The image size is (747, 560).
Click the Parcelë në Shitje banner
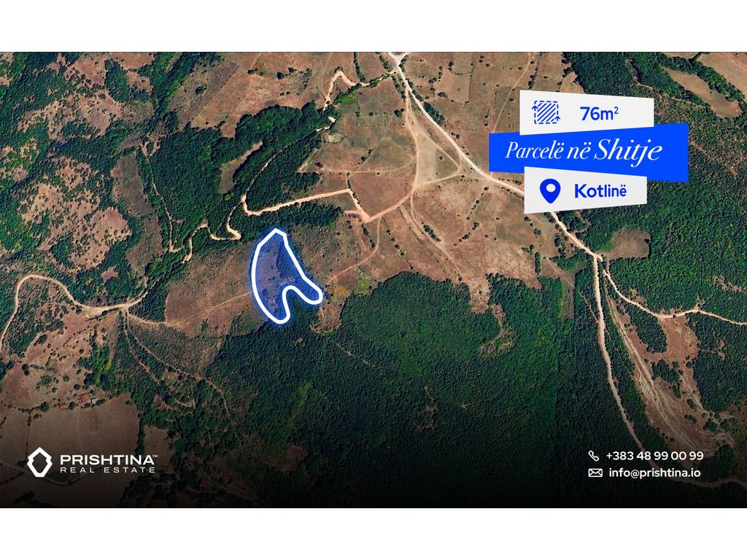click(589, 150)
